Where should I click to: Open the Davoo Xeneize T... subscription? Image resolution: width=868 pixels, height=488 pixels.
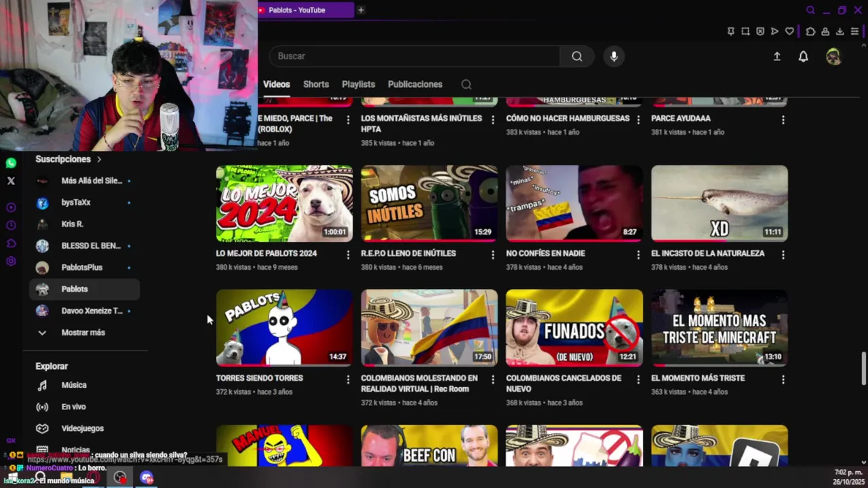pyautogui.click(x=85, y=311)
